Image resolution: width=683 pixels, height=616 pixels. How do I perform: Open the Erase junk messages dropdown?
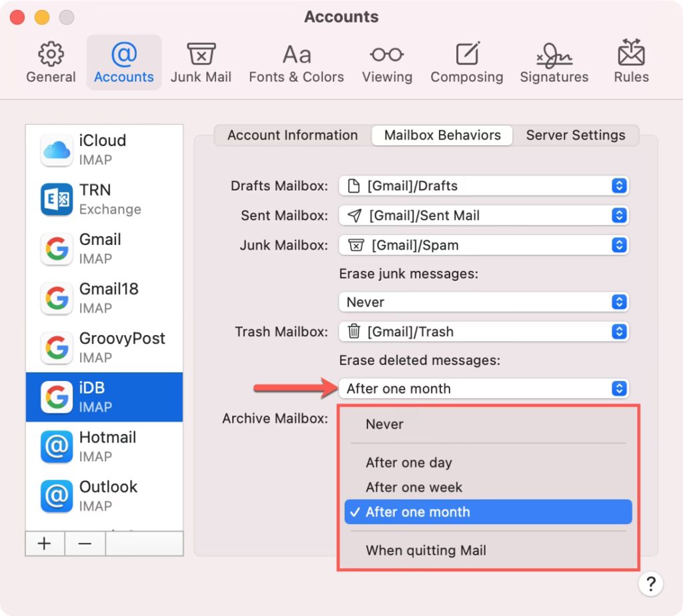pos(484,302)
